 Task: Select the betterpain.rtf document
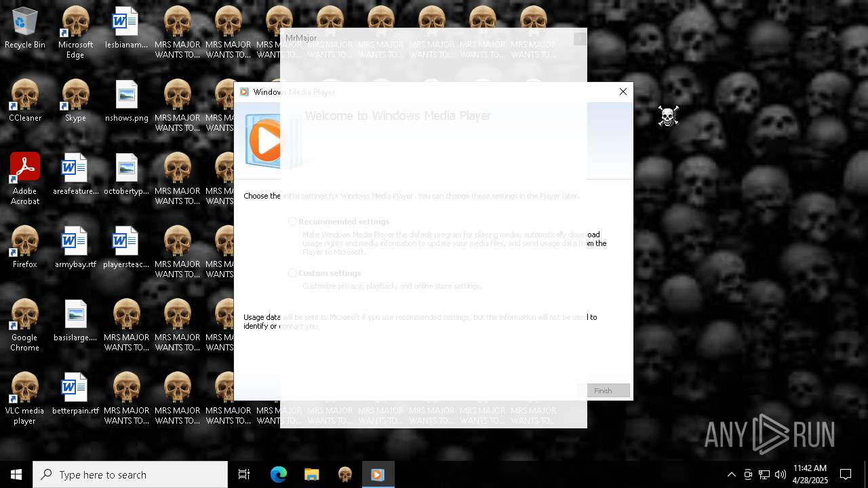point(75,394)
